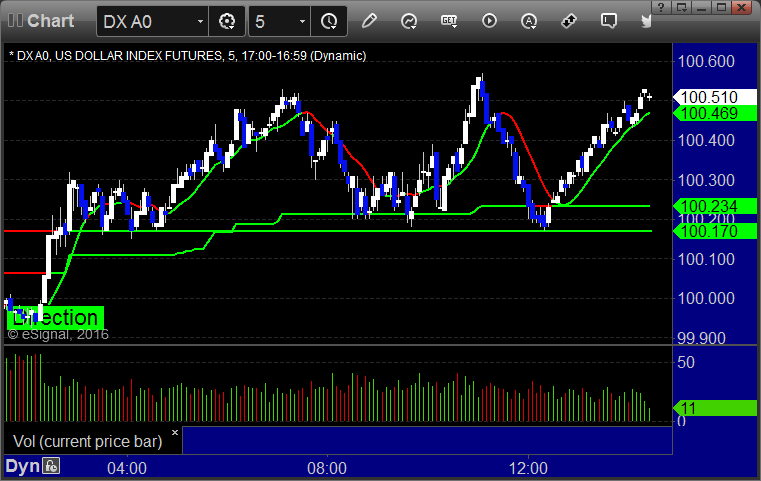Expand the interval 5 dropdown arrow
The height and width of the screenshot is (481, 761).
point(302,22)
